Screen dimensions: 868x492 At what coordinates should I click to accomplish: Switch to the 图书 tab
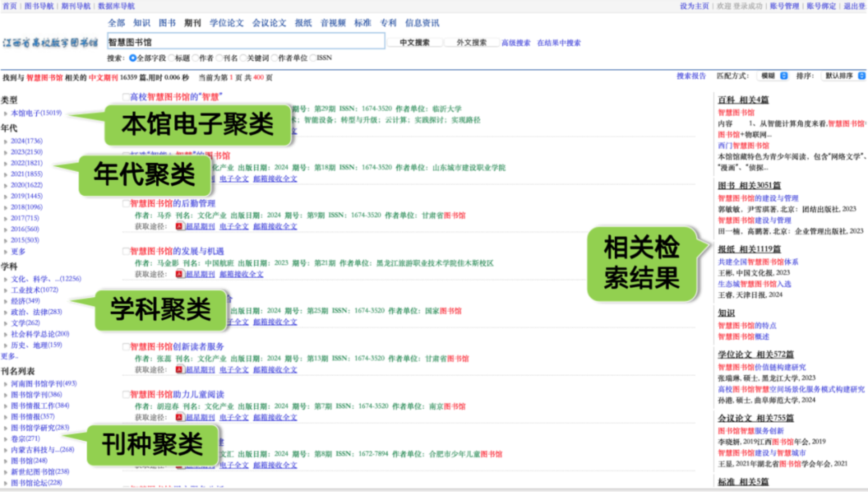click(167, 23)
